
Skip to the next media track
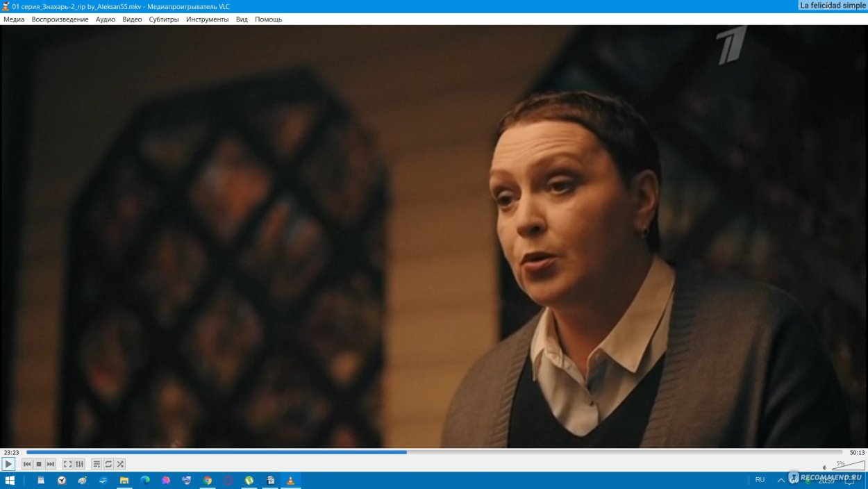point(51,464)
